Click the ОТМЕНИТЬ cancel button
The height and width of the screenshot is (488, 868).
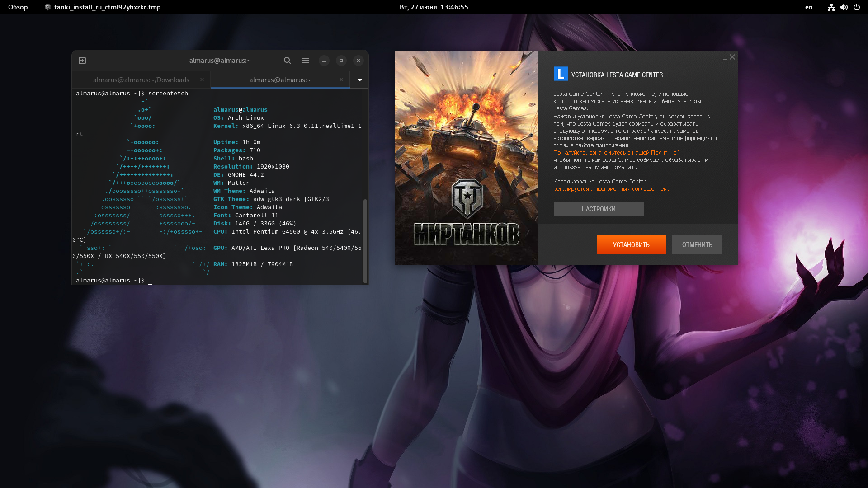point(697,244)
